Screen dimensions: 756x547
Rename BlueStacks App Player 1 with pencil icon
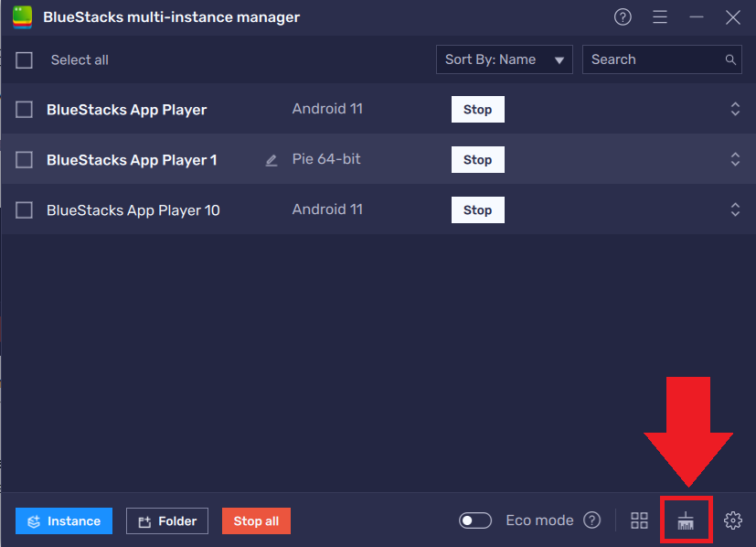coord(271,159)
